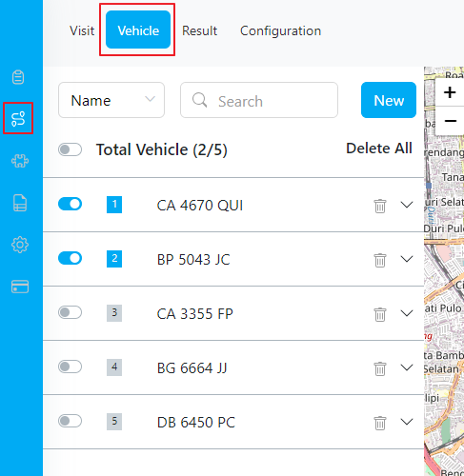The height and width of the screenshot is (476, 464).
Task: Expand details for CA 3355 FP
Action: point(407,313)
